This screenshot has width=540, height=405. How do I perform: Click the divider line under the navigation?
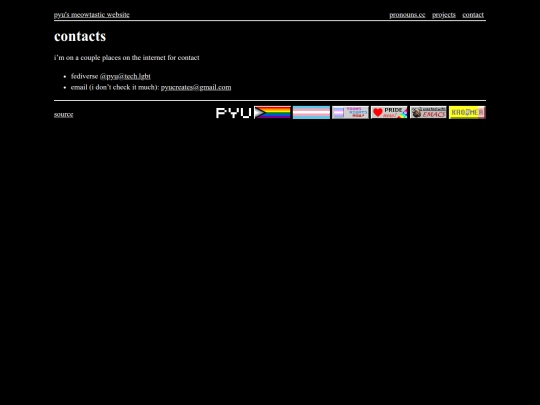pos(270,21)
